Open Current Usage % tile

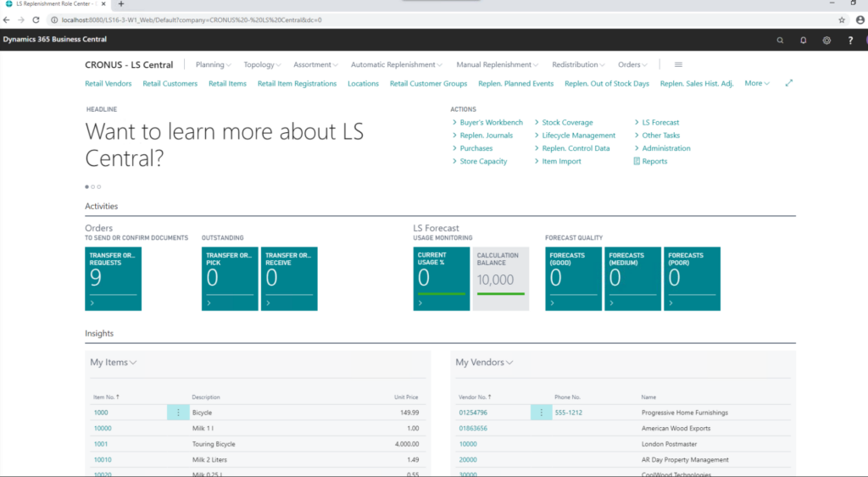441,279
